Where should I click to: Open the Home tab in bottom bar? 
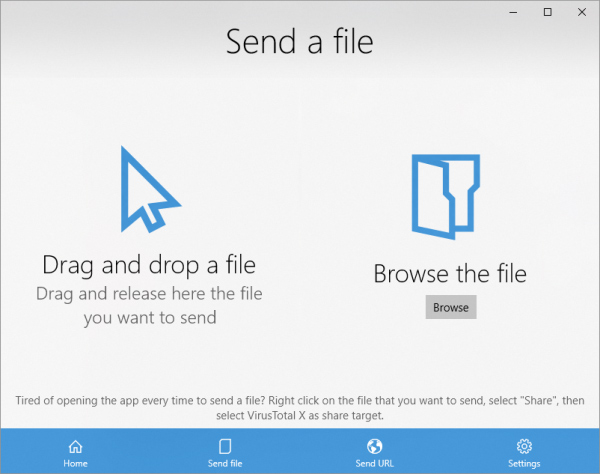(75, 453)
